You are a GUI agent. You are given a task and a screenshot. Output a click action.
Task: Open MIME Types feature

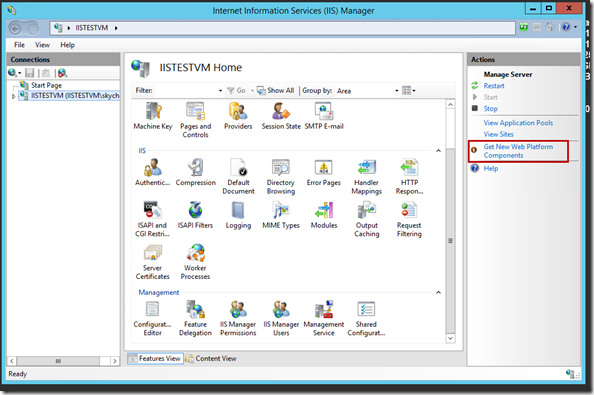(281, 215)
